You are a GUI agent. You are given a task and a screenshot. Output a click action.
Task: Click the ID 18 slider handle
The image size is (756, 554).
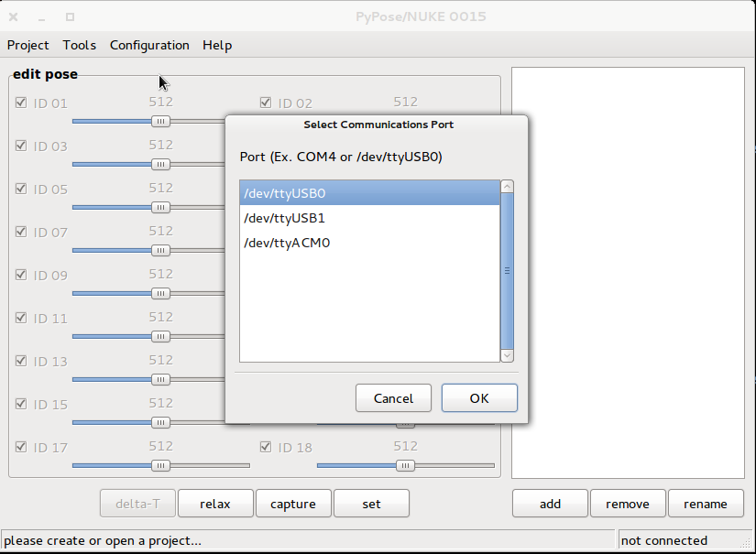click(405, 465)
